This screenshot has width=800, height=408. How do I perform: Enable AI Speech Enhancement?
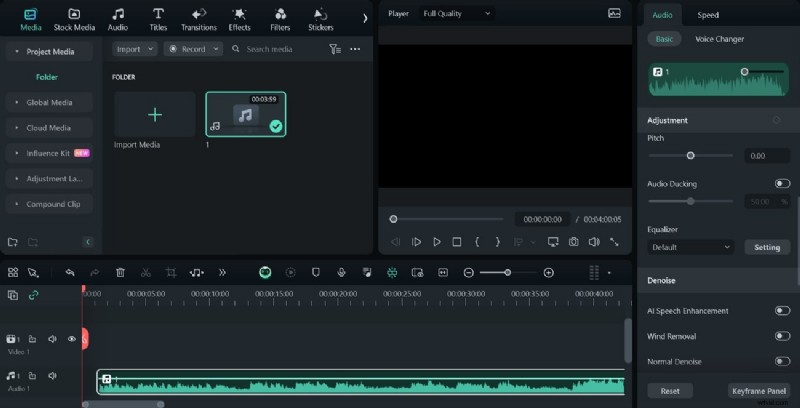(782, 311)
